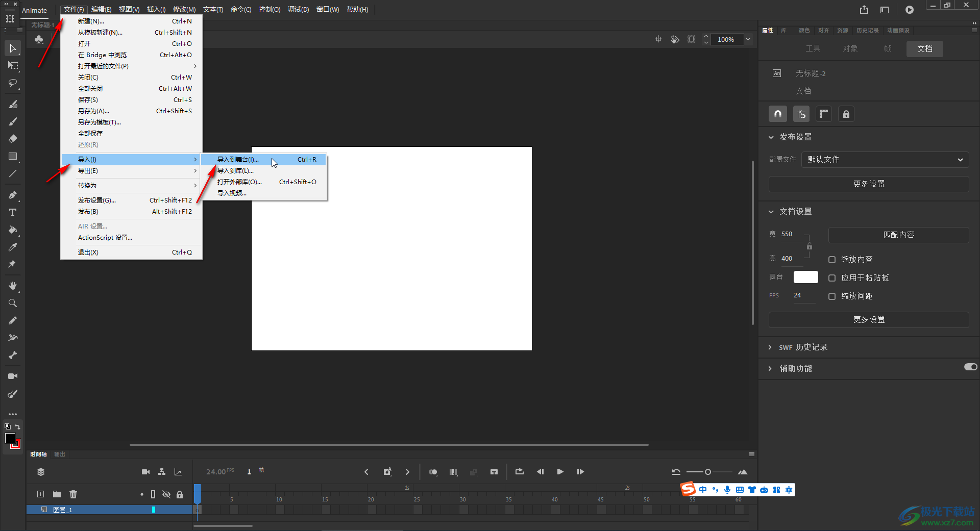
Task: Enable the 缩放间距 checkbox
Action: [x=832, y=296]
